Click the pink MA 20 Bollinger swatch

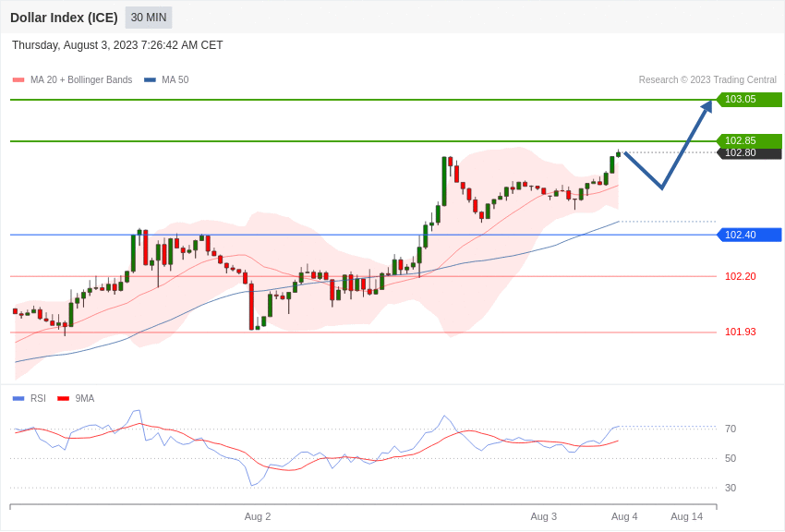point(18,80)
